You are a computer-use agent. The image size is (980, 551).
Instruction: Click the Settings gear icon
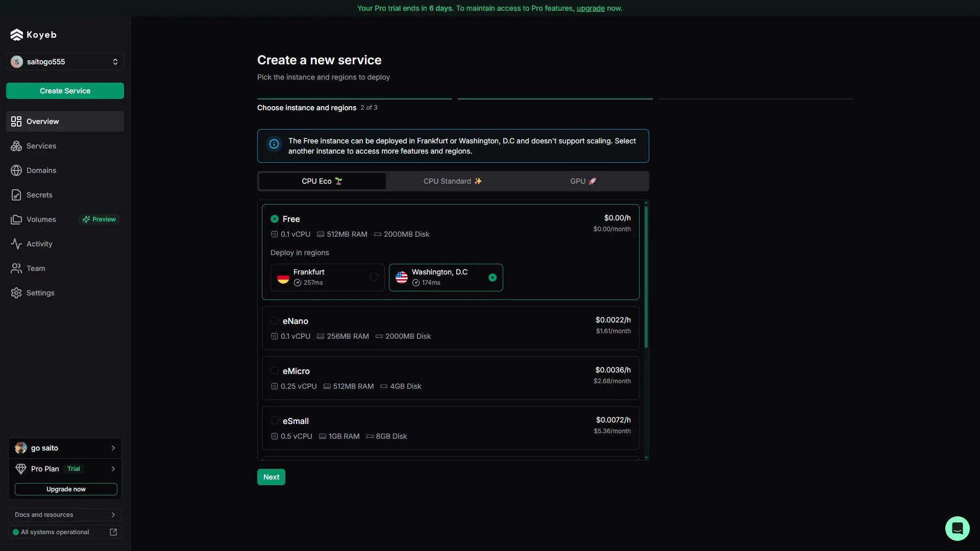click(16, 293)
